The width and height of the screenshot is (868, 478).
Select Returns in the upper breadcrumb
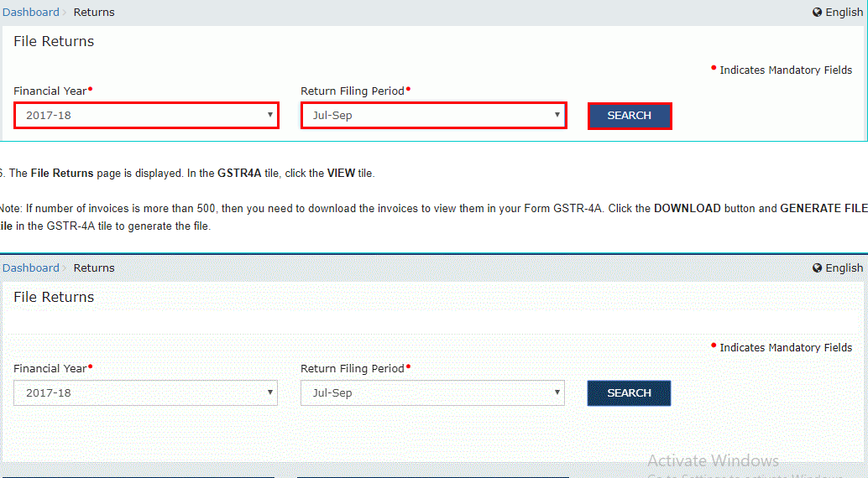(x=94, y=13)
